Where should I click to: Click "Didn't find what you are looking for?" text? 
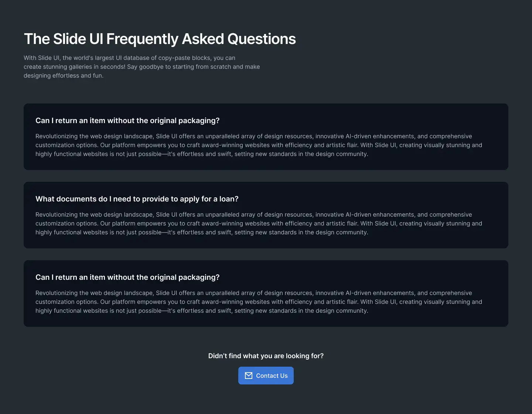(266, 356)
